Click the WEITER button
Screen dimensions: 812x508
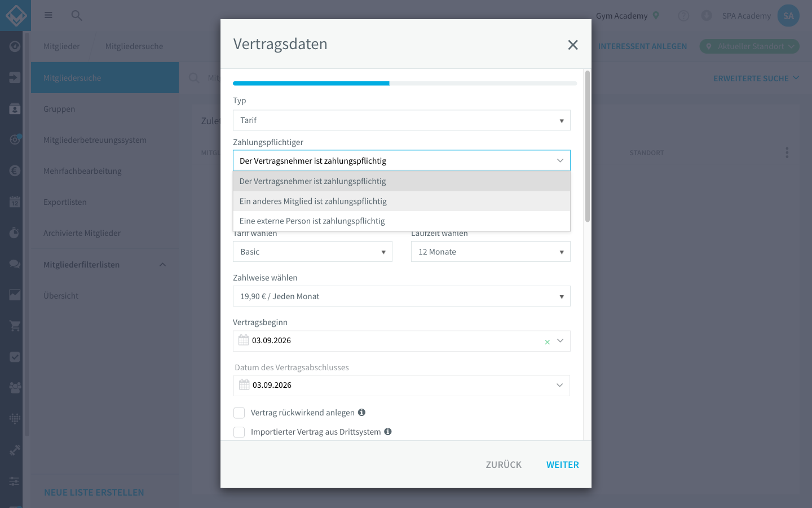(x=563, y=465)
